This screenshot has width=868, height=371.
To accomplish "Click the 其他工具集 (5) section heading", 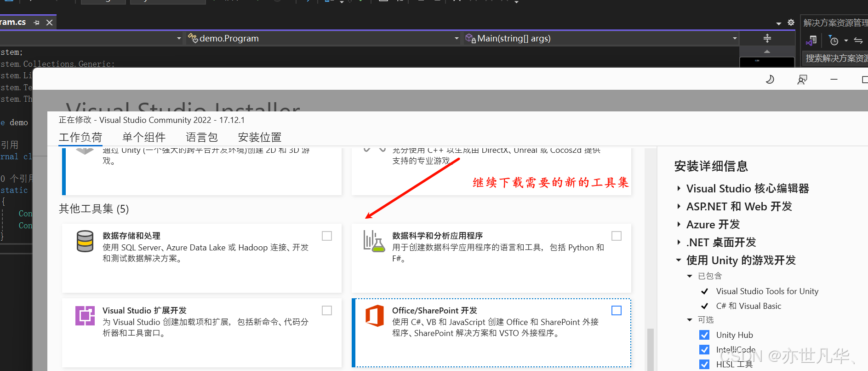I will point(94,209).
